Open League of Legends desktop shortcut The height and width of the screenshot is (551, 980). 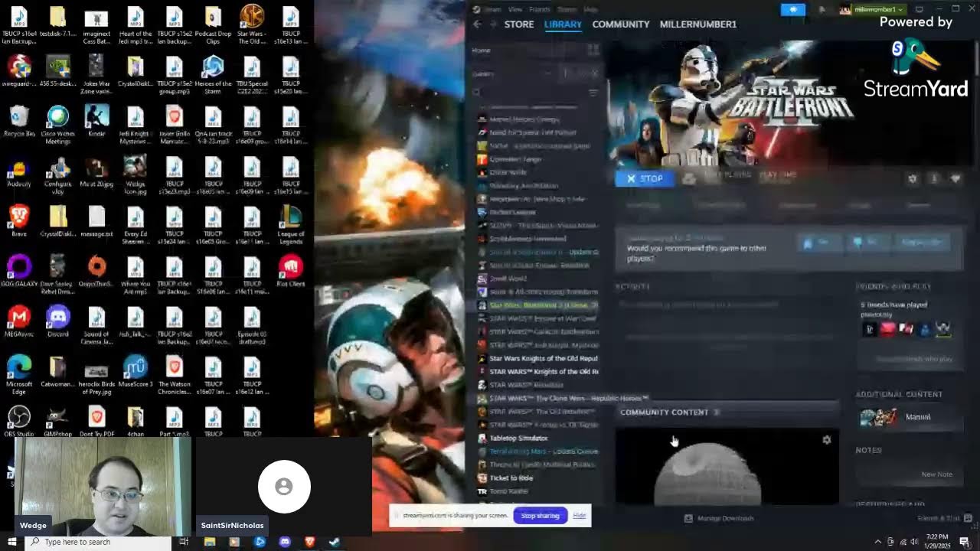[x=291, y=224]
